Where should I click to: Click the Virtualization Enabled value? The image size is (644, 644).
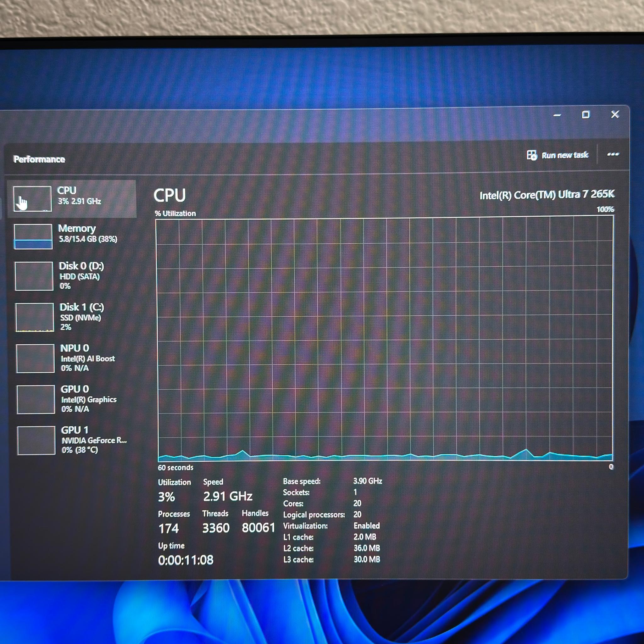coord(367,526)
